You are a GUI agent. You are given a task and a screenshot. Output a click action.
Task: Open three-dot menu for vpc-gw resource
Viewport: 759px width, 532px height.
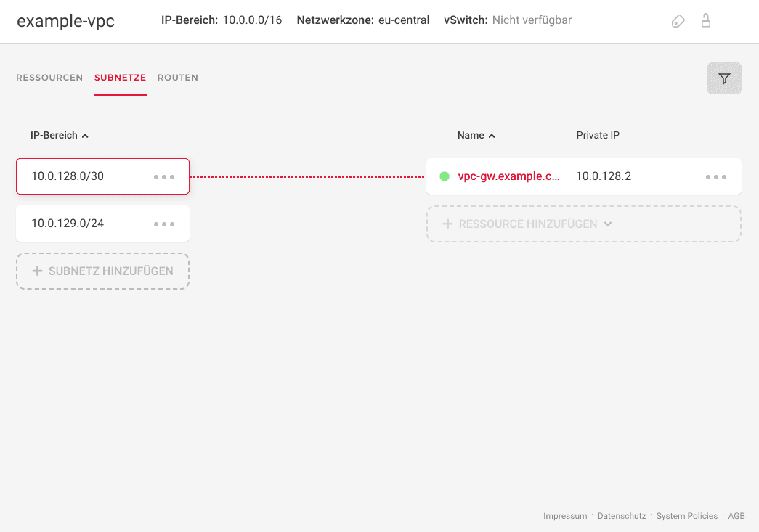(x=715, y=177)
